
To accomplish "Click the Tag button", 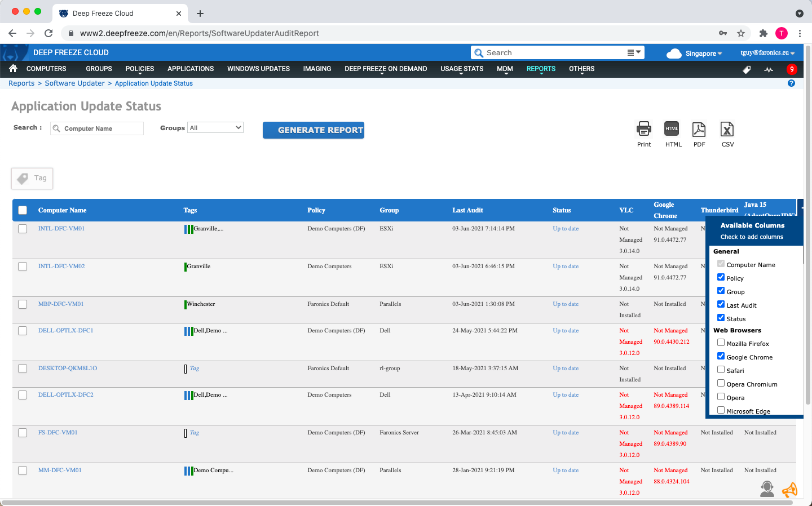I will pos(32,178).
